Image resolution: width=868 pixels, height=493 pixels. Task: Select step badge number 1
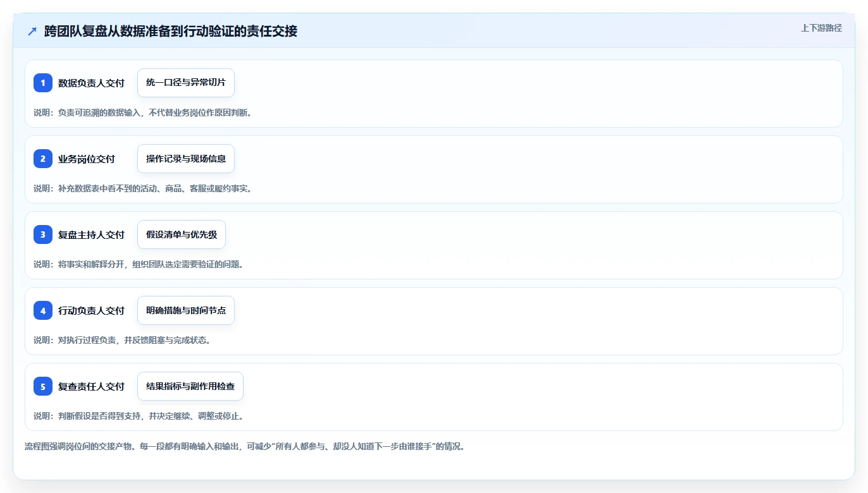click(x=43, y=83)
